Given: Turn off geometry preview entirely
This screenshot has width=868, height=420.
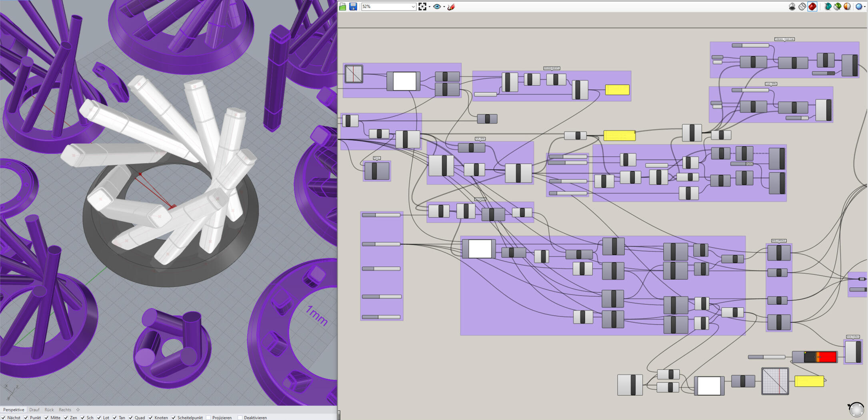Looking at the screenshot, I should pos(792,7).
